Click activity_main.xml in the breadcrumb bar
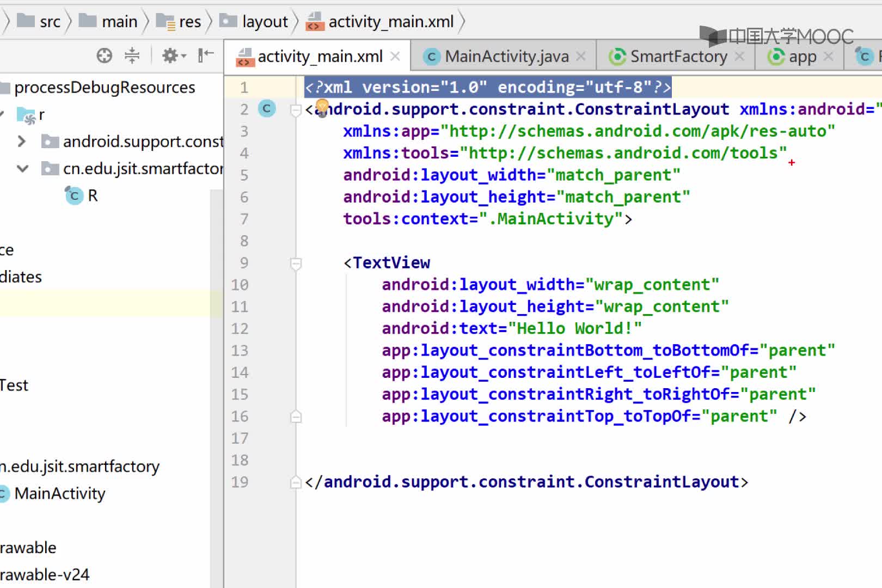This screenshot has width=882, height=588. pyautogui.click(x=379, y=21)
